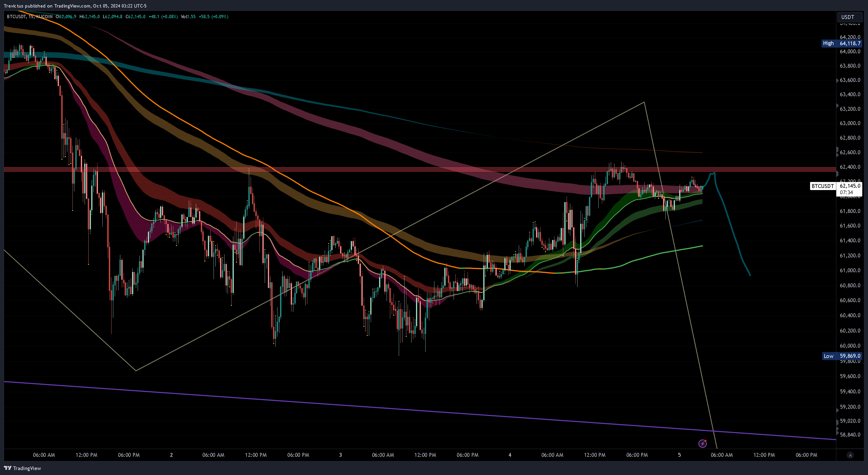The image size is (868, 475).
Task: Click the TradingView logo
Action: tap(22, 468)
